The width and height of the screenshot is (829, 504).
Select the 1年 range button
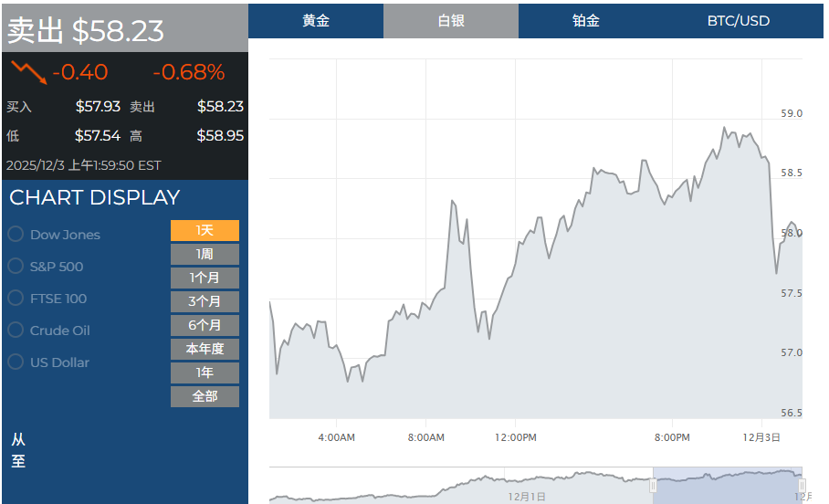click(205, 373)
